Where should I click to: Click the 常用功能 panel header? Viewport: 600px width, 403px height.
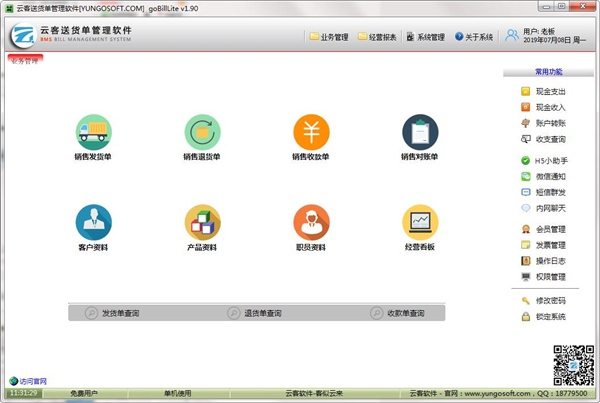coord(548,72)
